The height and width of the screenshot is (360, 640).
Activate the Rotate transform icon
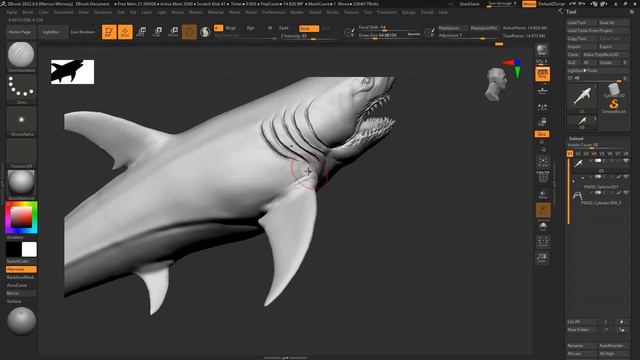coord(173,32)
